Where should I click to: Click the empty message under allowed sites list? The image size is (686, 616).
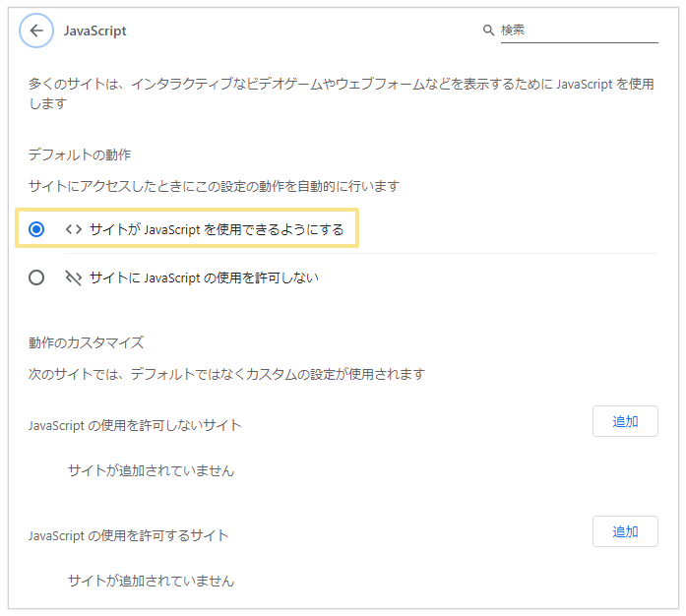[x=151, y=581]
